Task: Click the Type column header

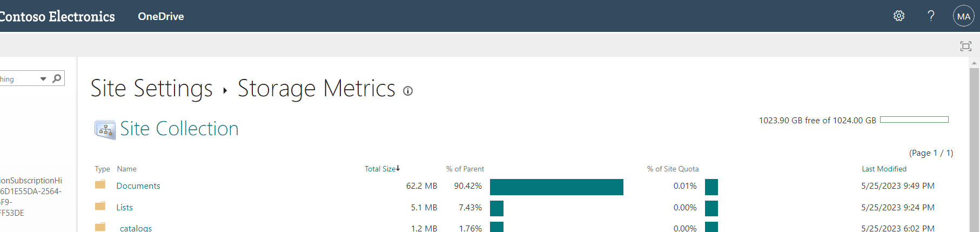Action: 102,169
